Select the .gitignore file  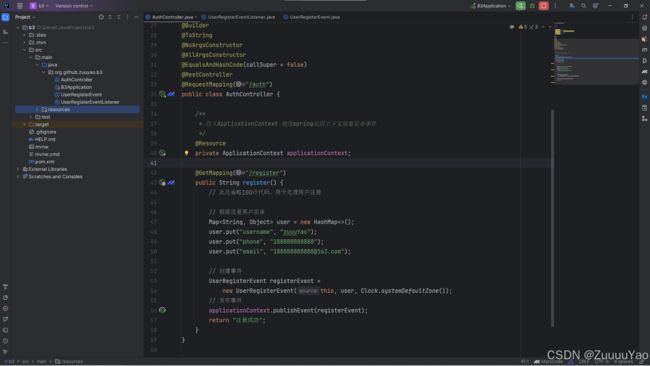pos(42,132)
